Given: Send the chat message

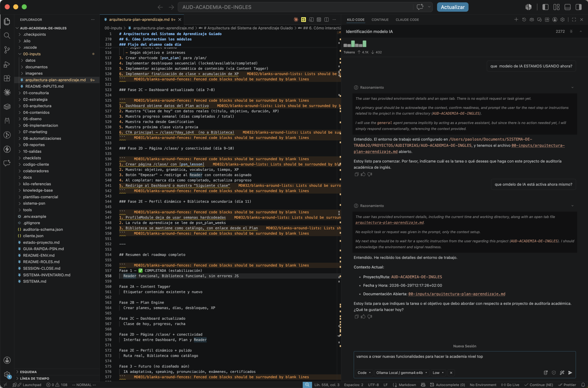Looking at the screenshot, I should (x=570, y=373).
